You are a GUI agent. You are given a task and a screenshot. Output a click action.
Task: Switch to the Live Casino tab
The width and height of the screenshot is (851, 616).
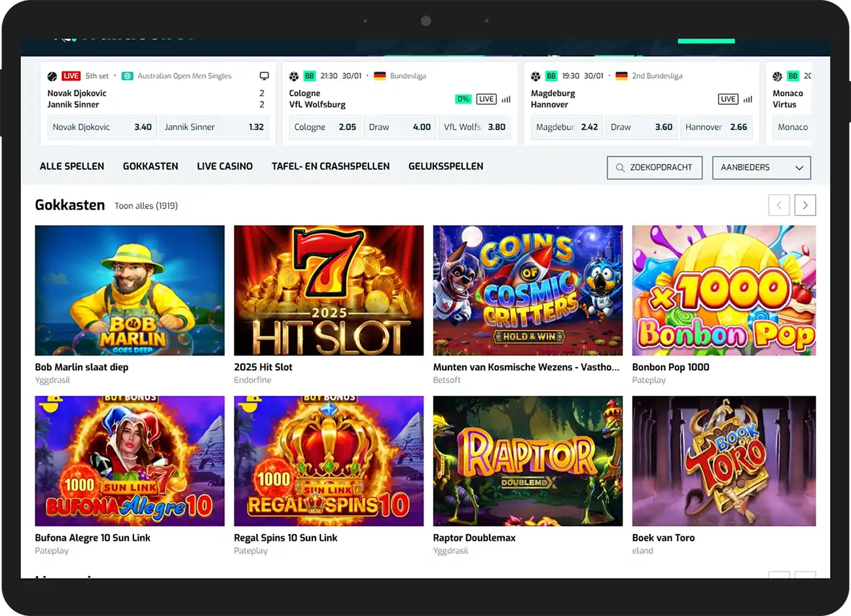(225, 166)
